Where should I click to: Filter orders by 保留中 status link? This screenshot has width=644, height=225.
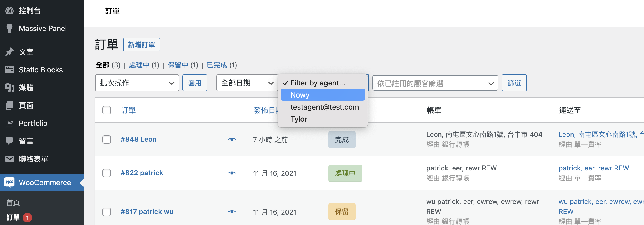pos(178,65)
